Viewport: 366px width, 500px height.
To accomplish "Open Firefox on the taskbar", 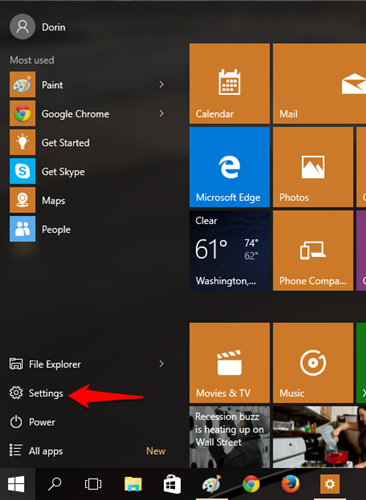I will (x=290, y=484).
